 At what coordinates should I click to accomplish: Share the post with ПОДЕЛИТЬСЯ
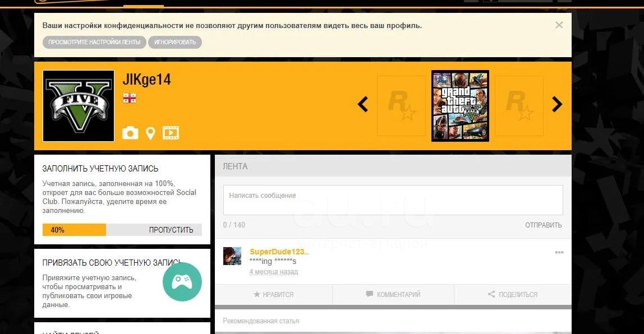[513, 294]
